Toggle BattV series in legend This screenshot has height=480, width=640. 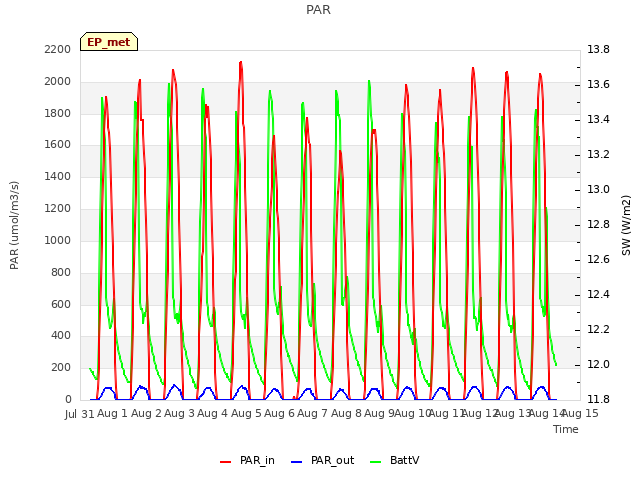point(394,461)
